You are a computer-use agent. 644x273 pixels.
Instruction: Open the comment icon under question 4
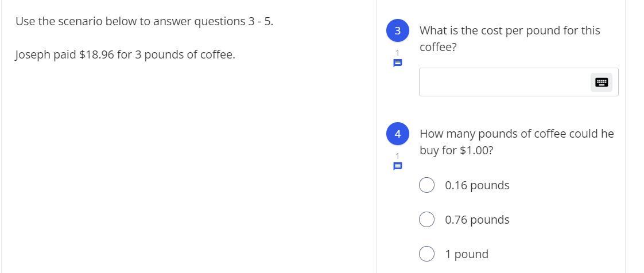click(397, 166)
